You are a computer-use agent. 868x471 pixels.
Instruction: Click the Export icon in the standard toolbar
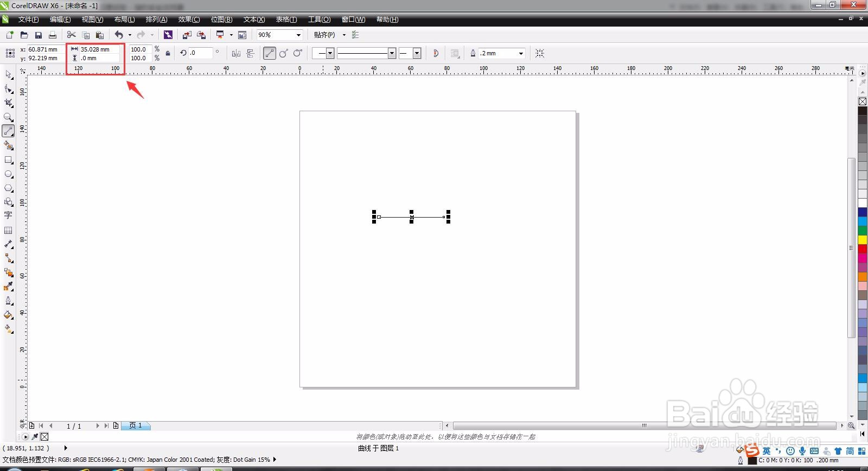tap(201, 35)
